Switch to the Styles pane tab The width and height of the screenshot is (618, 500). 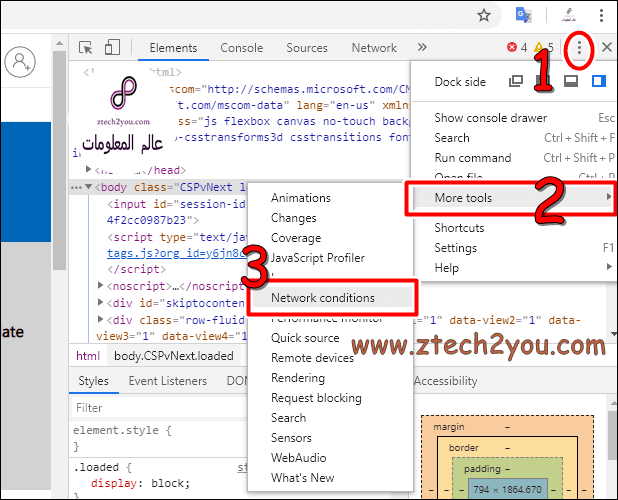coord(93,381)
